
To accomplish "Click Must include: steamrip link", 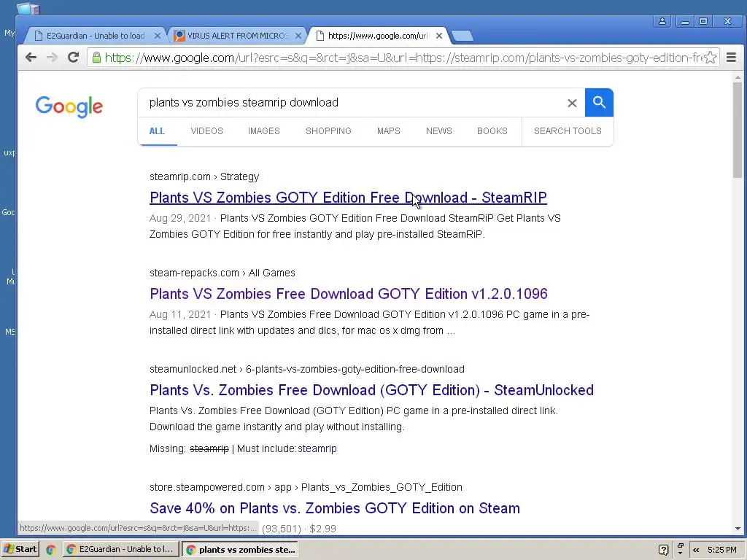I will tap(317, 448).
